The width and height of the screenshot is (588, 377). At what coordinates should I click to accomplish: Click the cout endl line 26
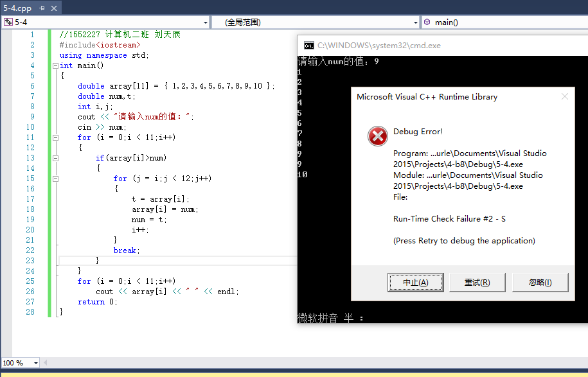[167, 292]
